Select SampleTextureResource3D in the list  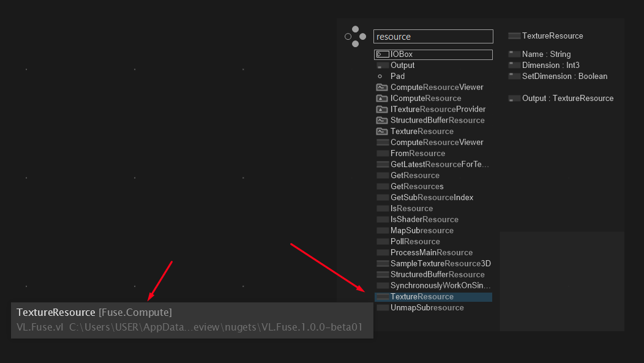(440, 264)
